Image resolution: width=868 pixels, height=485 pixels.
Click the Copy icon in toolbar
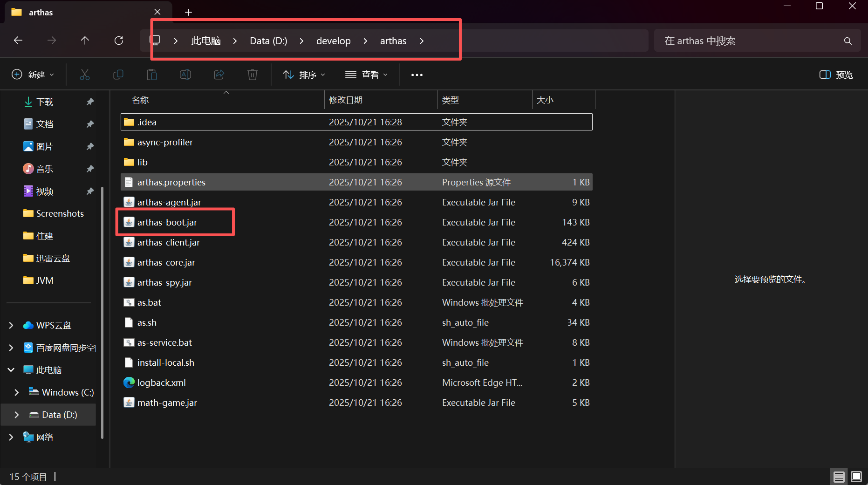click(118, 75)
